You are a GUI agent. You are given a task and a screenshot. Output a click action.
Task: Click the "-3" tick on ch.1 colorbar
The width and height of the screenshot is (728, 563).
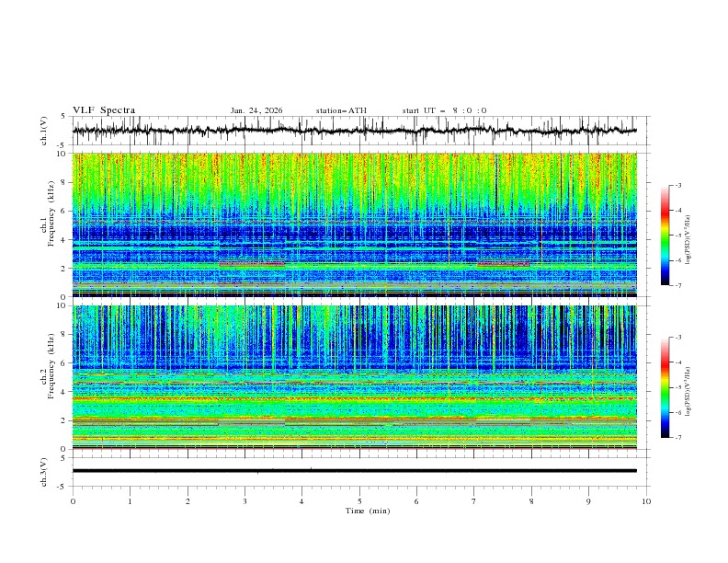coord(678,185)
